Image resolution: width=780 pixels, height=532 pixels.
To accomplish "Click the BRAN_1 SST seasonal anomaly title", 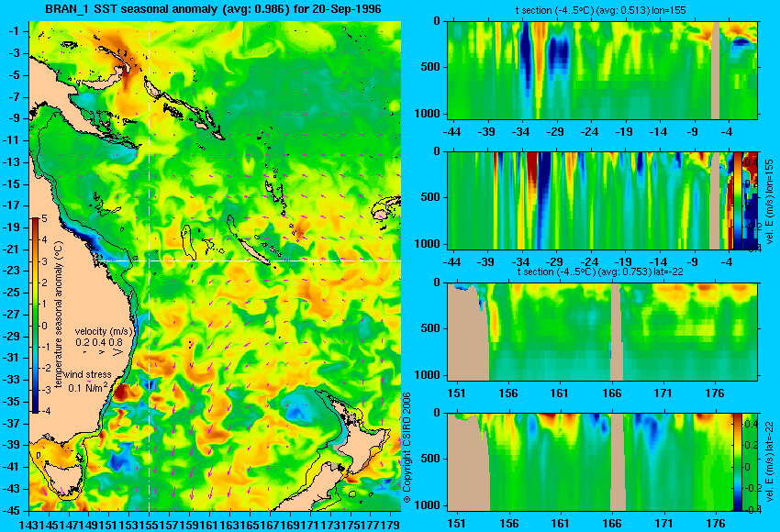I will 213,9.
